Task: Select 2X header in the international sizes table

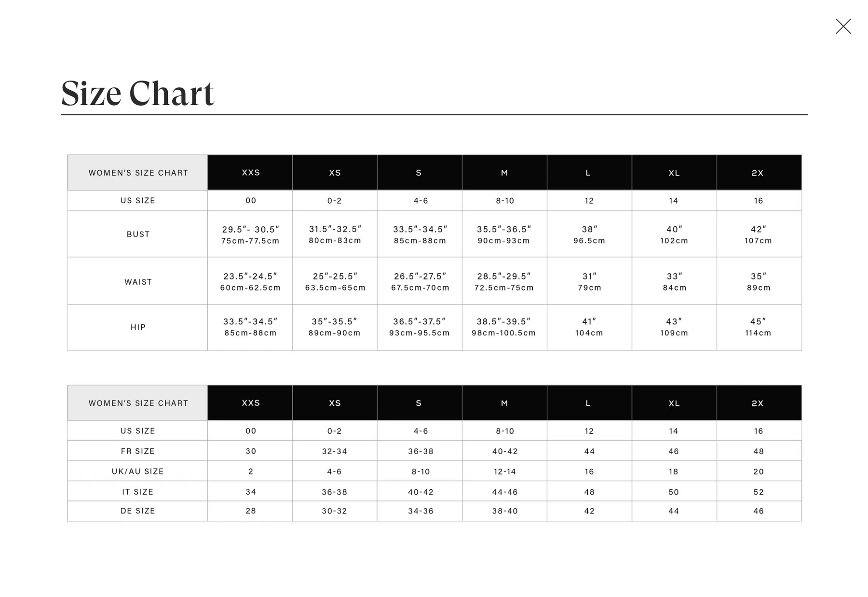Action: pos(758,403)
